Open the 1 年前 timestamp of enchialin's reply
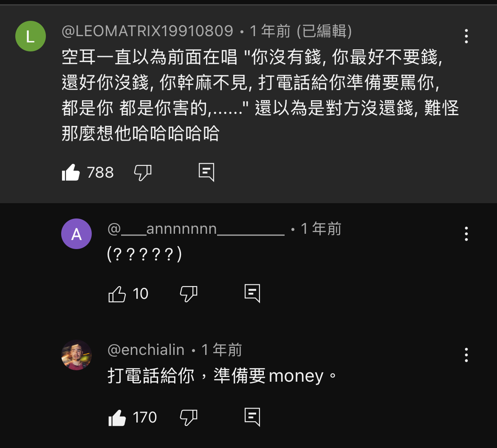 [x=222, y=350]
